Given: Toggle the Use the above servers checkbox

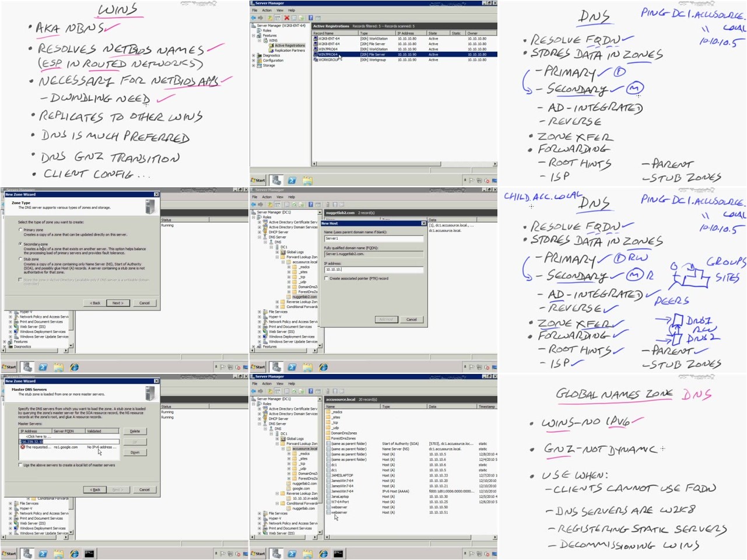Looking at the screenshot, I should 20,465.
